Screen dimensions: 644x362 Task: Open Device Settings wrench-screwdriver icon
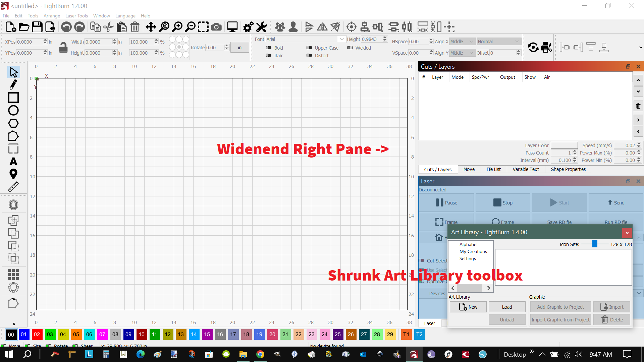261,27
